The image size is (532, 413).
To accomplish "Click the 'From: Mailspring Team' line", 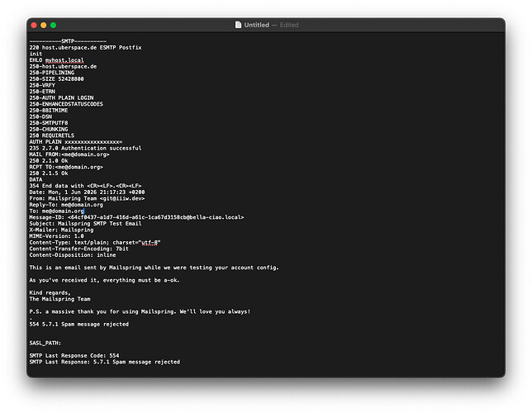I will 88,198.
